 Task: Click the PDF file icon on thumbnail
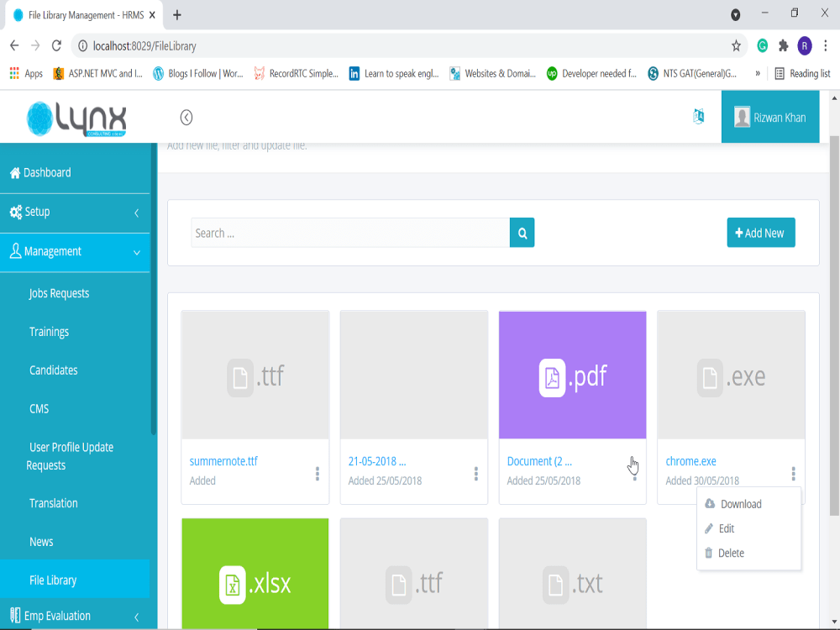point(552,378)
